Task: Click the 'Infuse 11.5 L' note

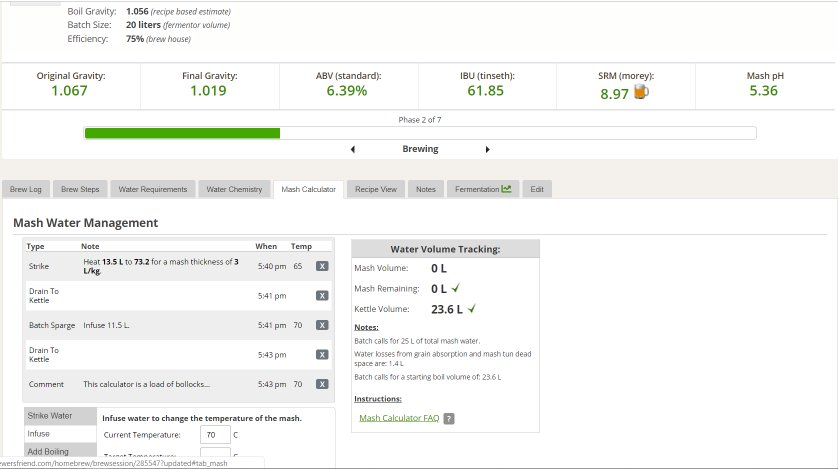Action: pos(106,325)
